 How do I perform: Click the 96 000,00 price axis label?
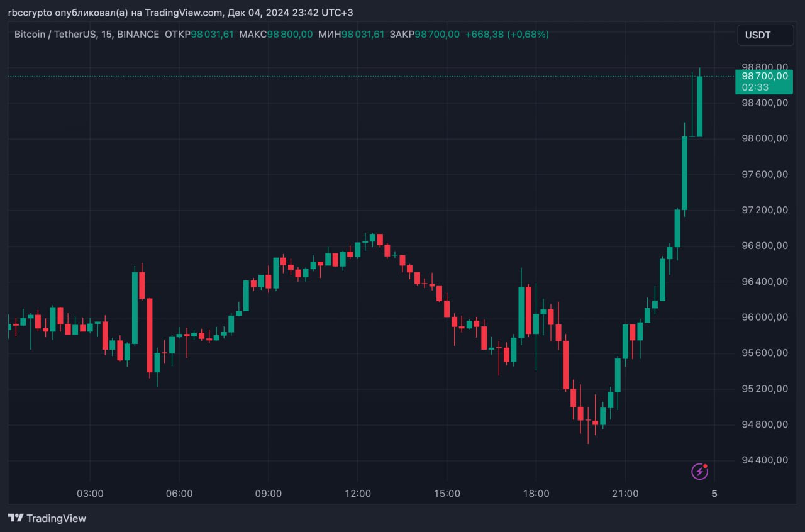click(x=764, y=317)
